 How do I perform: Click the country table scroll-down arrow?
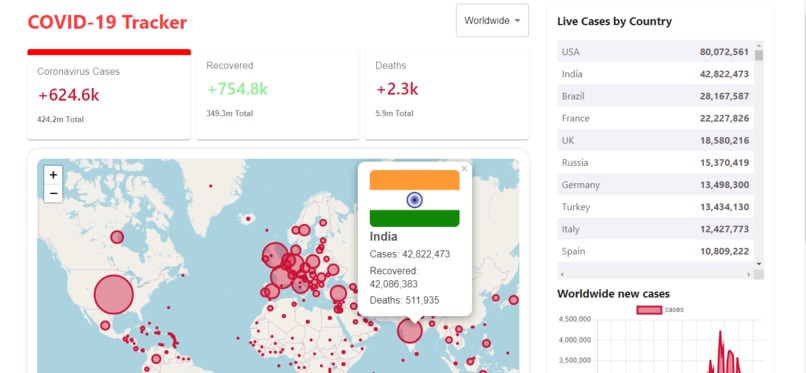point(759,264)
